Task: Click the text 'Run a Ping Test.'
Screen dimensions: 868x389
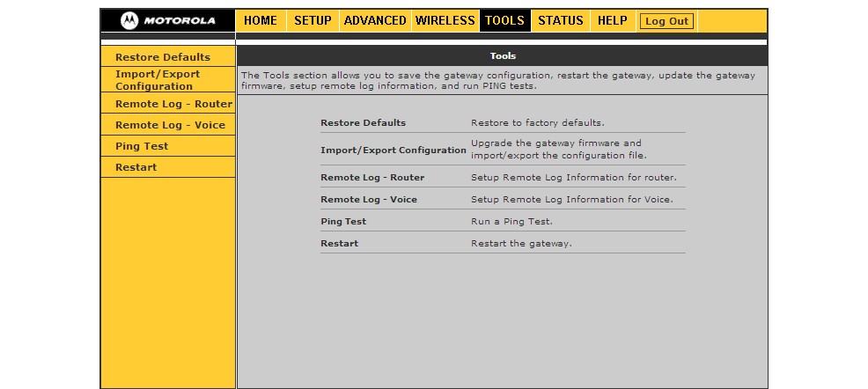Action: pyautogui.click(x=512, y=221)
